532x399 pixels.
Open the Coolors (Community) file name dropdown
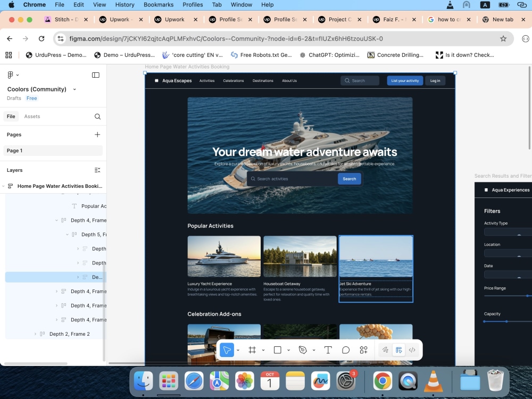tap(74, 89)
